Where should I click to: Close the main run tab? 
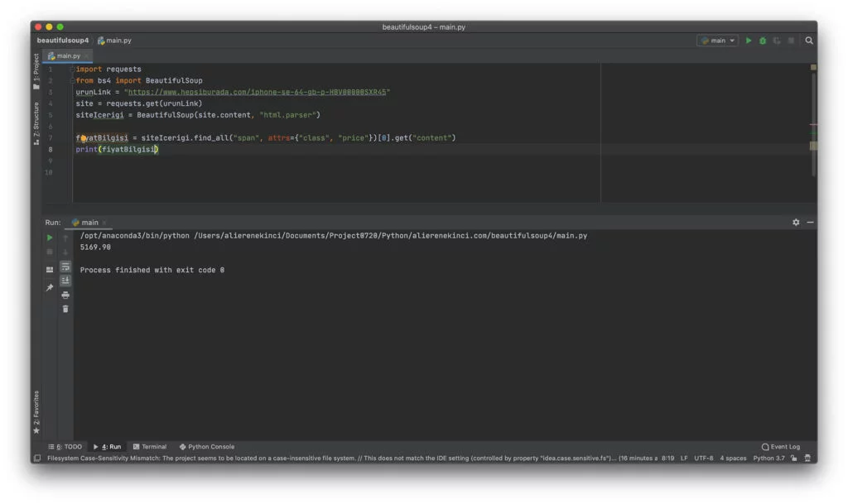tap(104, 223)
